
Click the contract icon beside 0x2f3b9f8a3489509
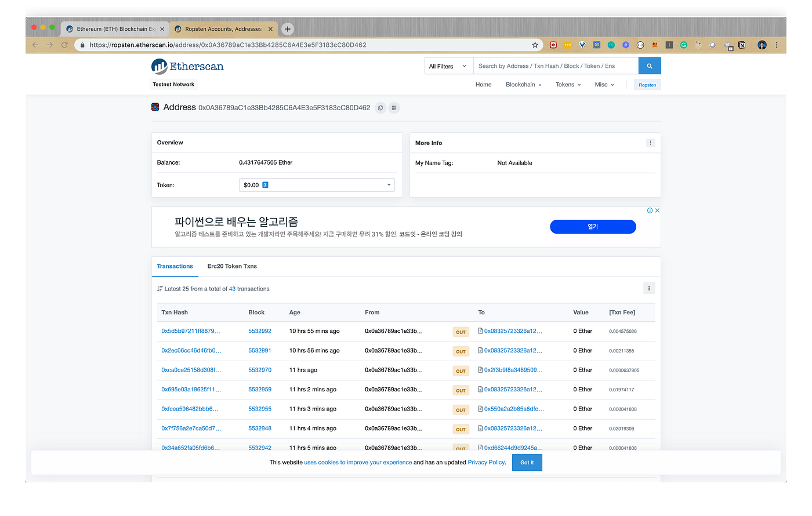tap(480, 370)
